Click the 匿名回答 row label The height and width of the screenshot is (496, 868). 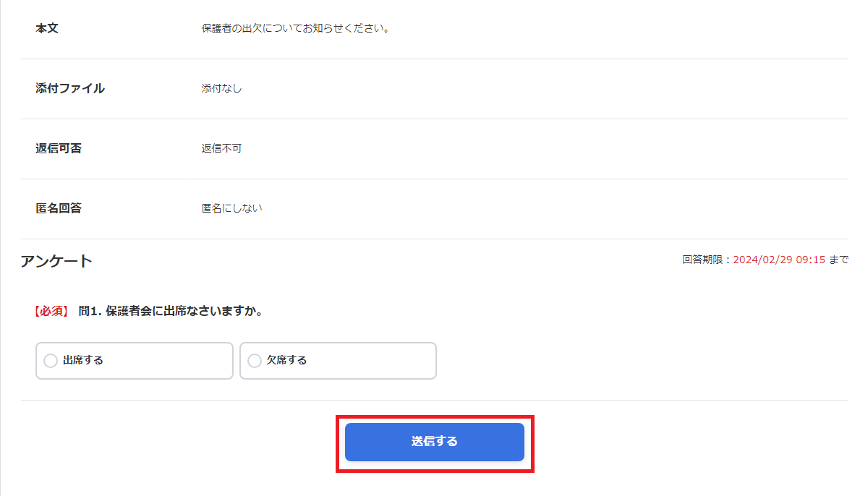pos(59,208)
